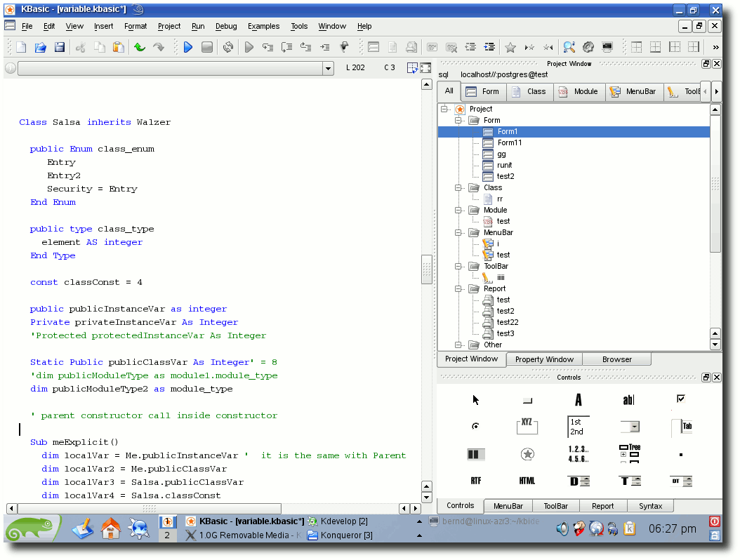Click the editor horizontal scrollbar thumb

point(149,509)
